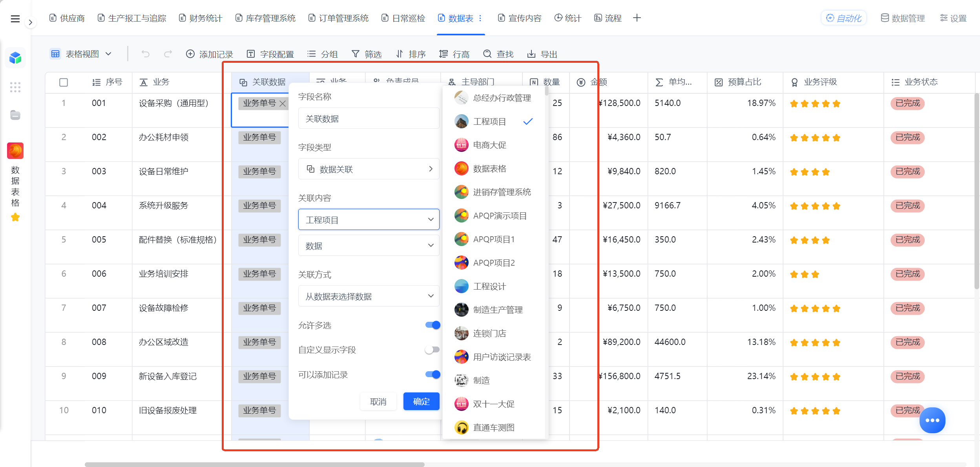Select 电商大促 from the app list
Image resolution: width=980 pixels, height=467 pixels.
[494, 145]
